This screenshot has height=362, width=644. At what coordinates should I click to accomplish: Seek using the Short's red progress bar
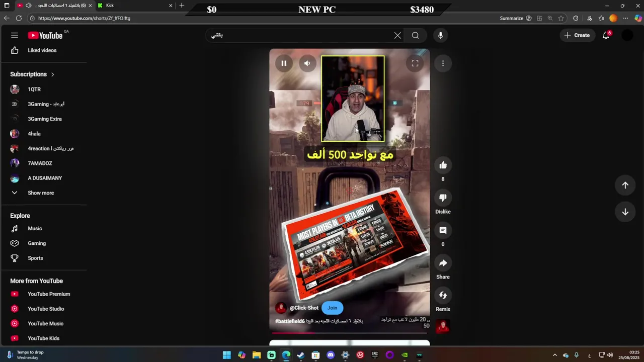(350, 332)
